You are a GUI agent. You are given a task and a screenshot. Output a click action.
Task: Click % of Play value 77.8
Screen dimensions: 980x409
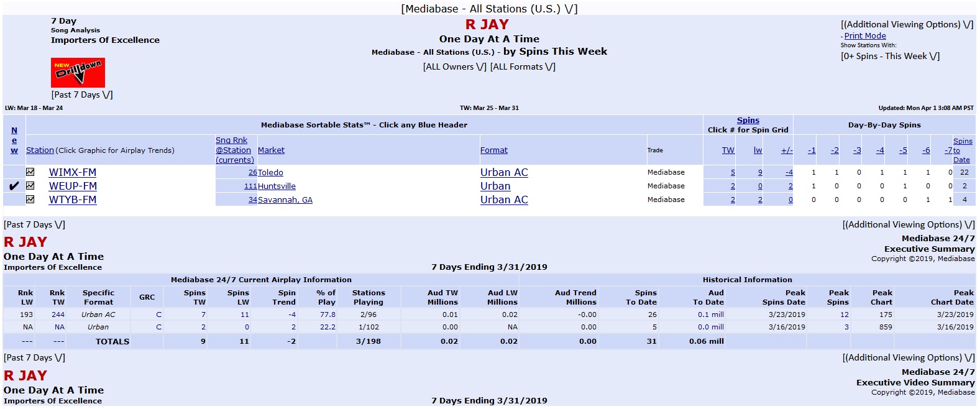[327, 315]
